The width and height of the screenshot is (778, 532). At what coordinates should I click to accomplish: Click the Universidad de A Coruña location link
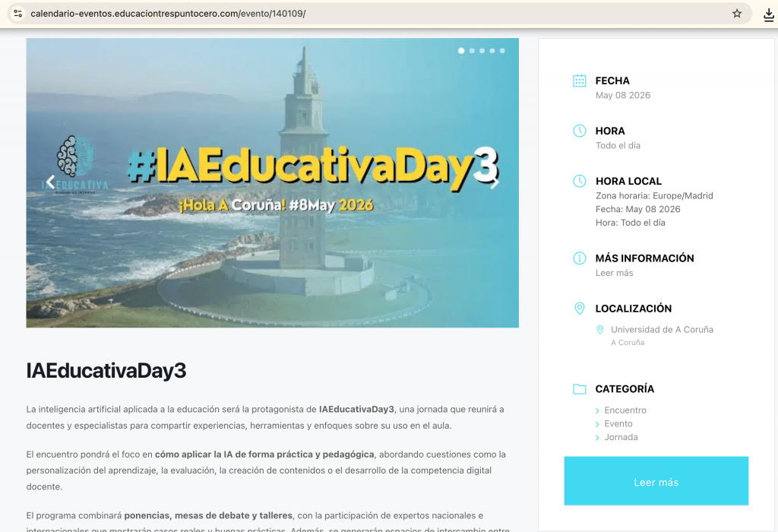[x=662, y=330]
